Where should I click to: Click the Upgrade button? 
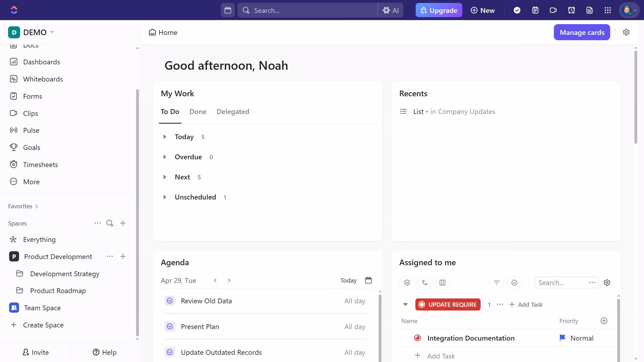tap(439, 10)
